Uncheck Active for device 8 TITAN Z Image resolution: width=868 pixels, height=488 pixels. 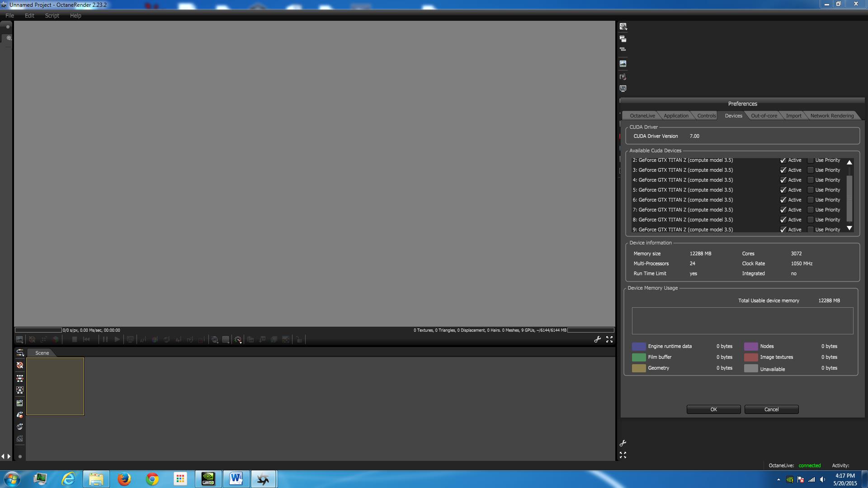tap(783, 220)
